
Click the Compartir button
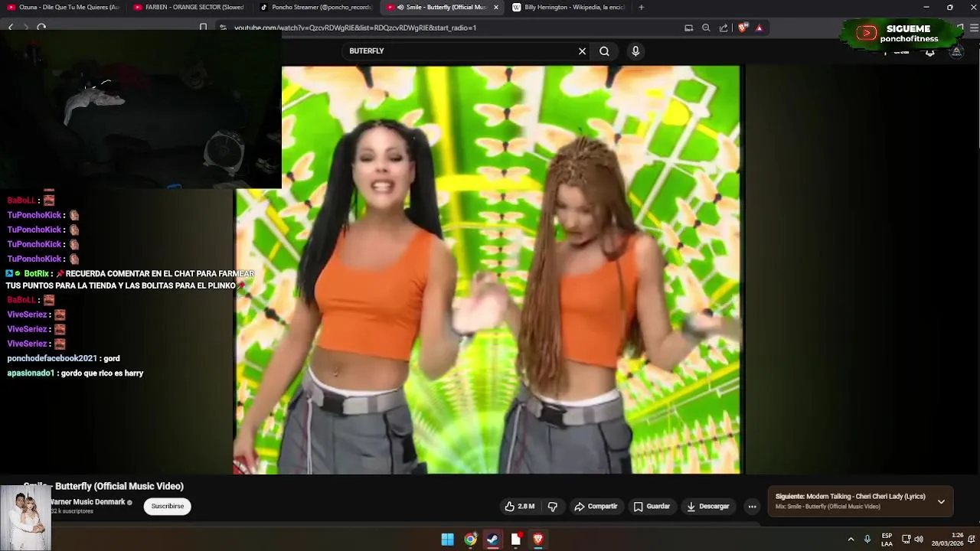pos(596,507)
